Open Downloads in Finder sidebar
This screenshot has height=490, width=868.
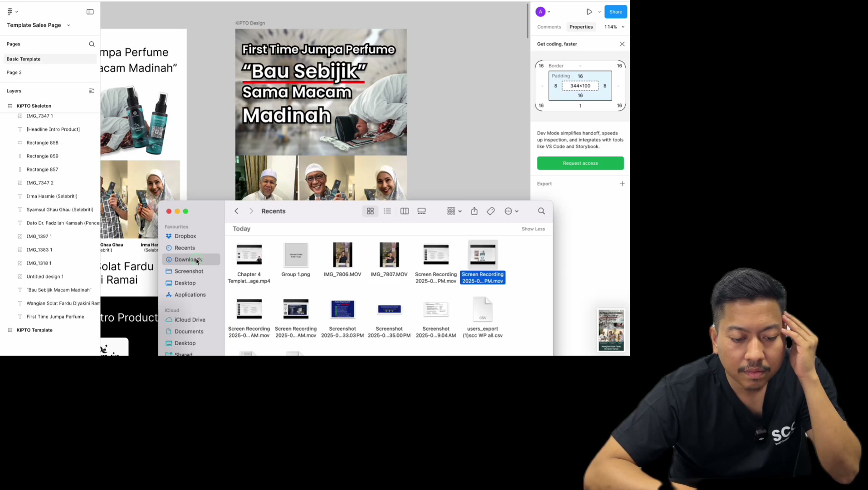[191, 260]
